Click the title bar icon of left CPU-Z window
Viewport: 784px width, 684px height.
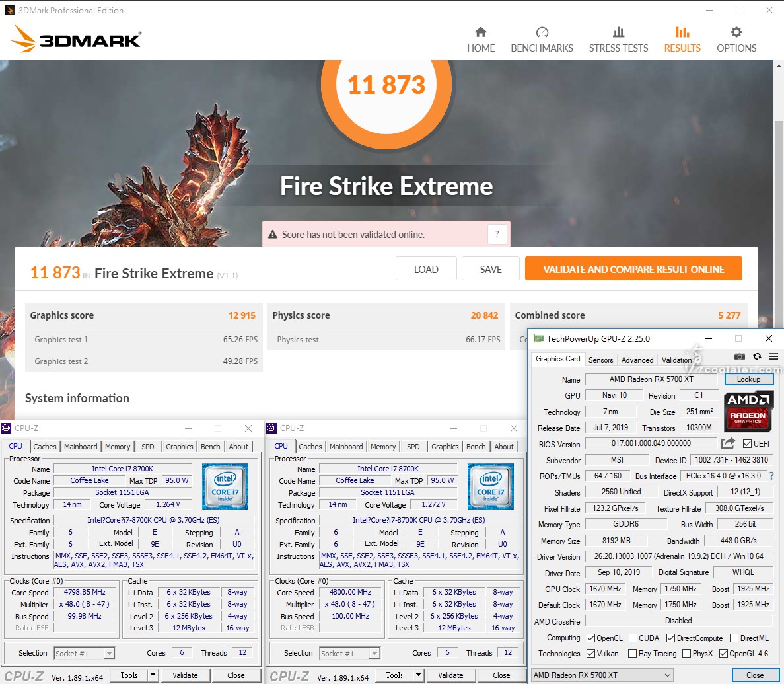point(6,428)
